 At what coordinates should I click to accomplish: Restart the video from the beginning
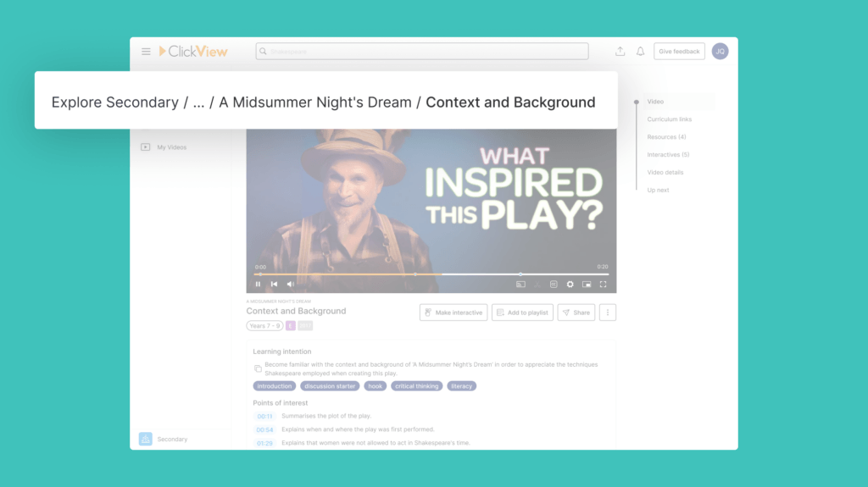point(274,285)
